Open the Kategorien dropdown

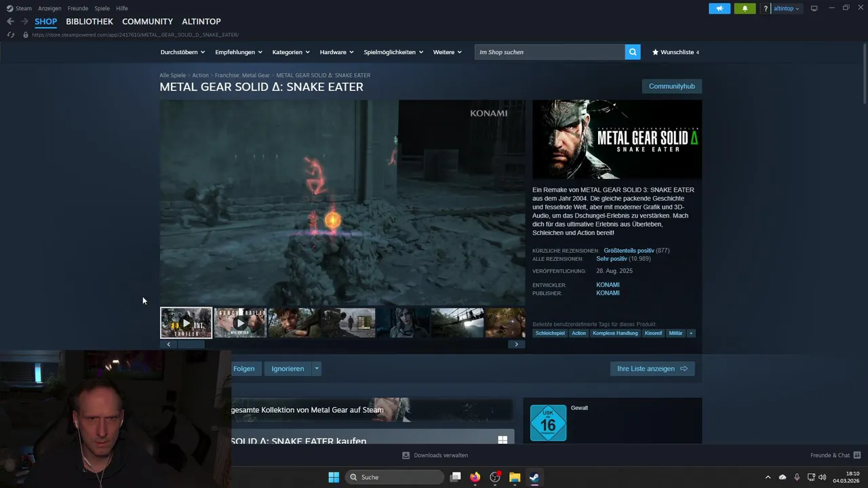pos(291,52)
